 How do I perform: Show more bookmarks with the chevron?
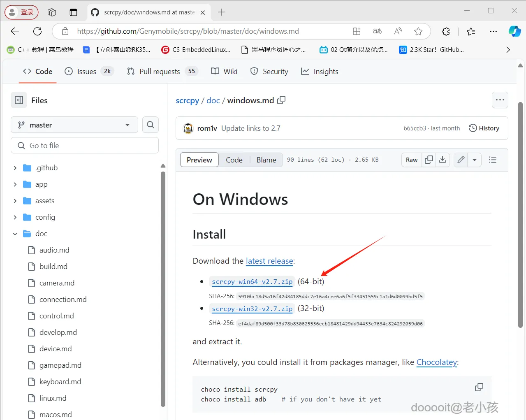click(508, 50)
